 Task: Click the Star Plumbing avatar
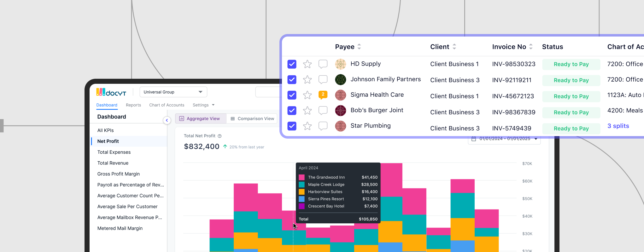click(x=341, y=126)
